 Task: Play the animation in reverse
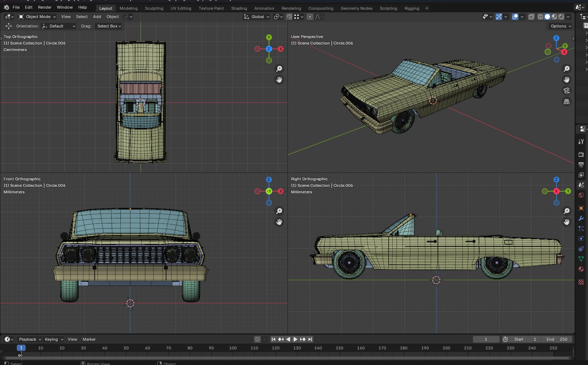288,339
